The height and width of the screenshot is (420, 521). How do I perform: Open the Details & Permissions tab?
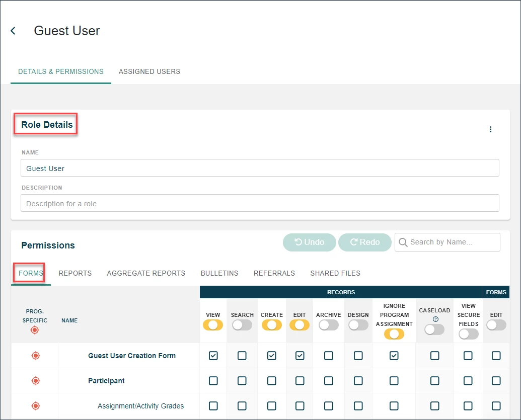tap(61, 71)
